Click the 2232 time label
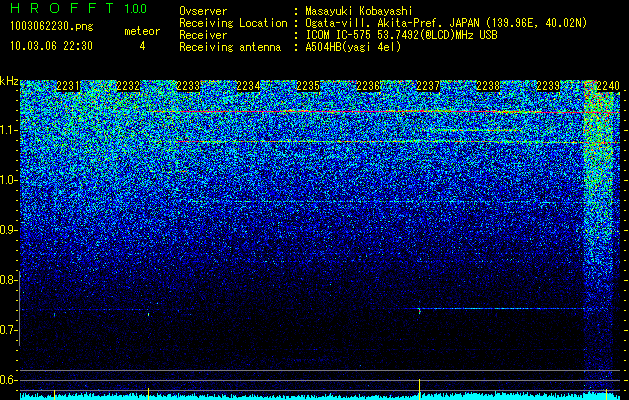 click(x=128, y=86)
